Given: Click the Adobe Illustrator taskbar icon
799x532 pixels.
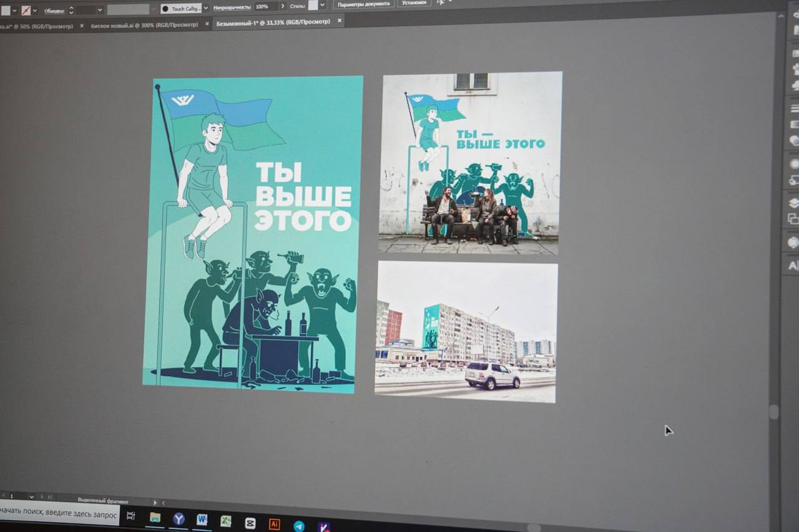Looking at the screenshot, I should tap(274, 524).
